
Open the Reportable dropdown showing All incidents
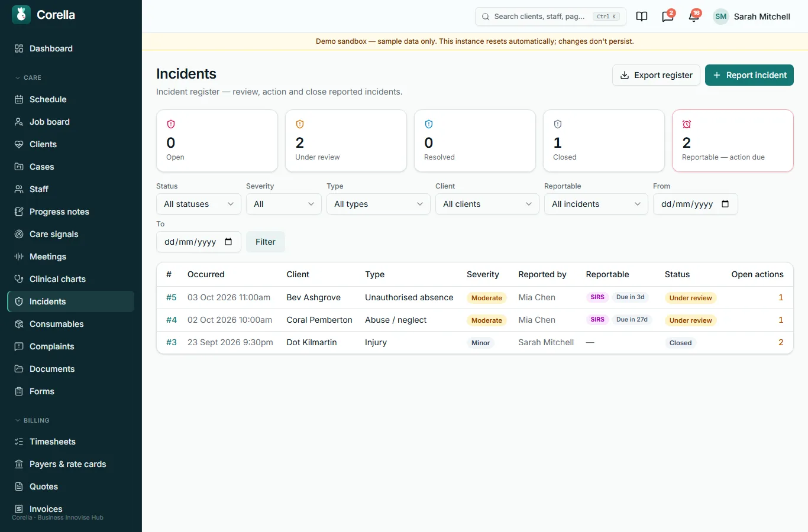[x=596, y=204]
